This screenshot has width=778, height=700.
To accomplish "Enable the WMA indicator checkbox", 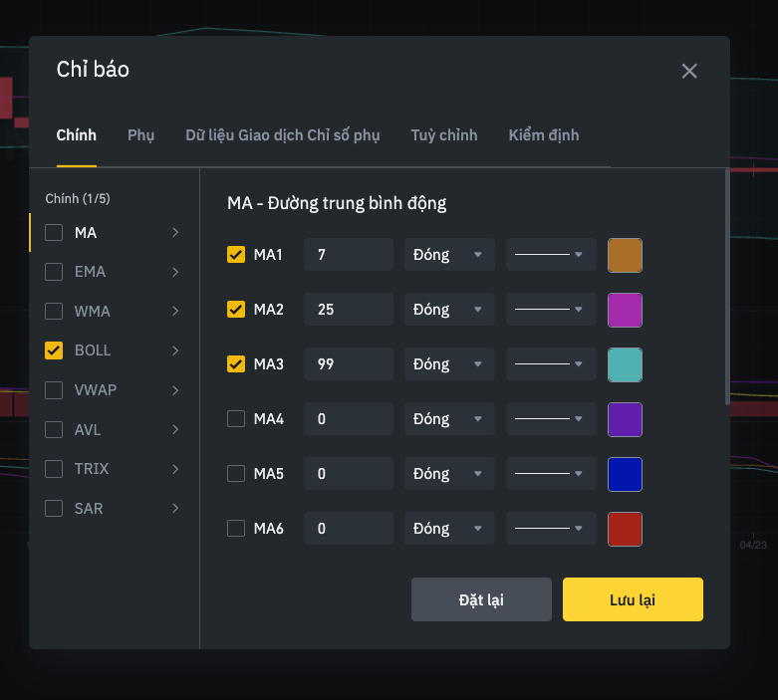I will coord(54,311).
